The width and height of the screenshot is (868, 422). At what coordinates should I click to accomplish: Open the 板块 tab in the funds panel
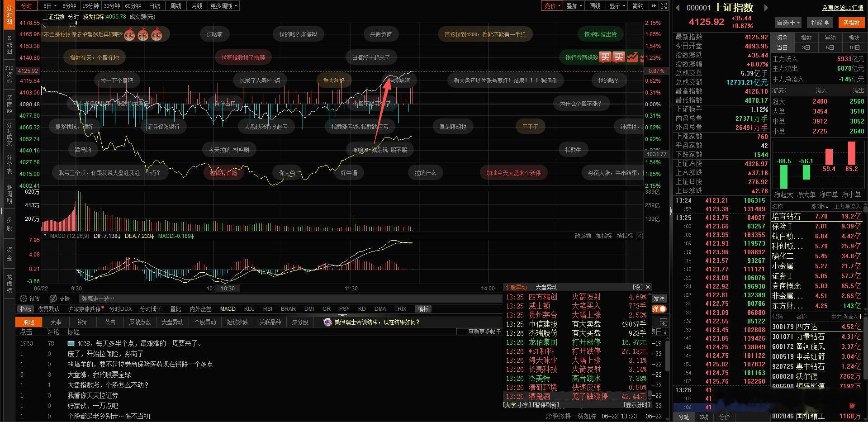tap(854, 38)
